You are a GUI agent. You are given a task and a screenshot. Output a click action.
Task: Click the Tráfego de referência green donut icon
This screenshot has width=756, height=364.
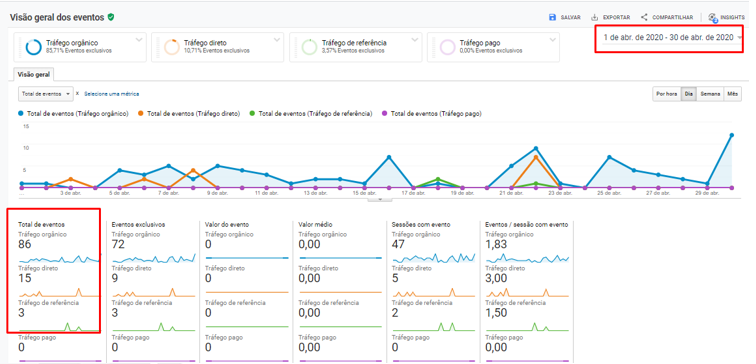[310, 47]
